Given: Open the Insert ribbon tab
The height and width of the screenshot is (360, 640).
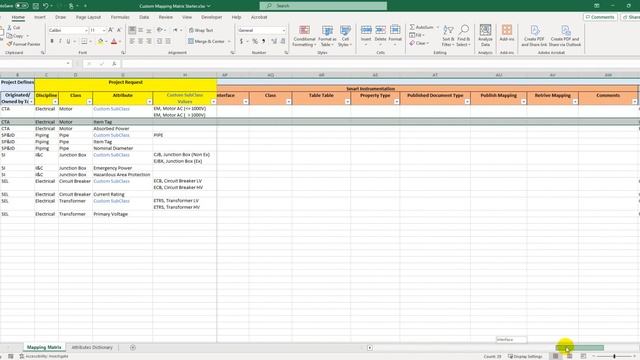Looking at the screenshot, I should click(x=40, y=17).
